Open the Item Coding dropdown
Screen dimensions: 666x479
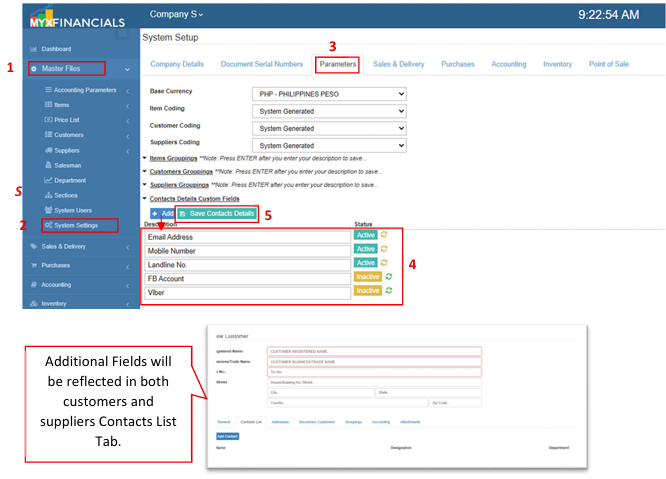[x=330, y=111]
